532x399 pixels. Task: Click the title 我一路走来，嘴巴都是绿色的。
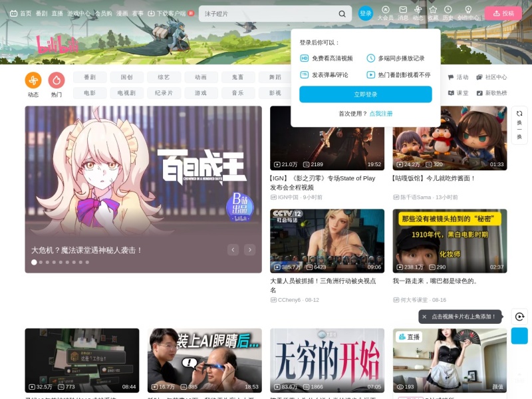[x=435, y=281]
